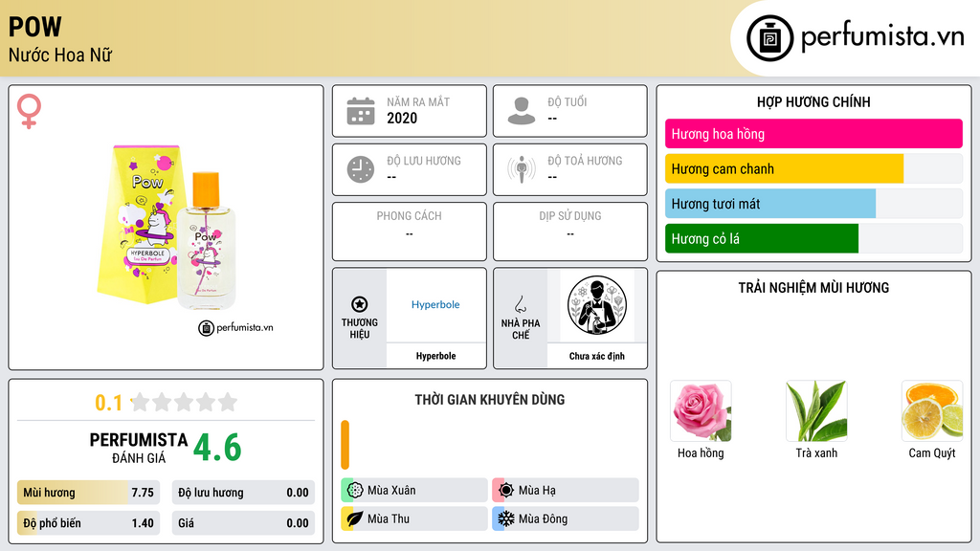
Task: Open the Hyperbole brand link
Action: pos(435,304)
